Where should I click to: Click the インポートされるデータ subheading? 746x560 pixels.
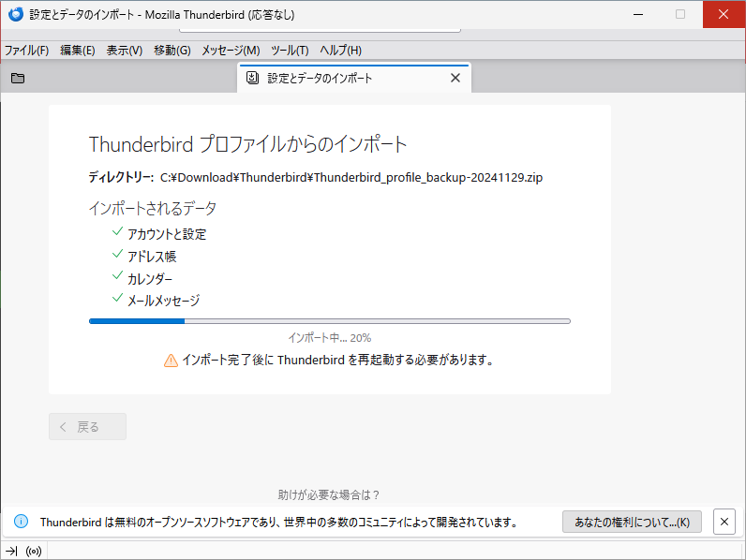(153, 208)
